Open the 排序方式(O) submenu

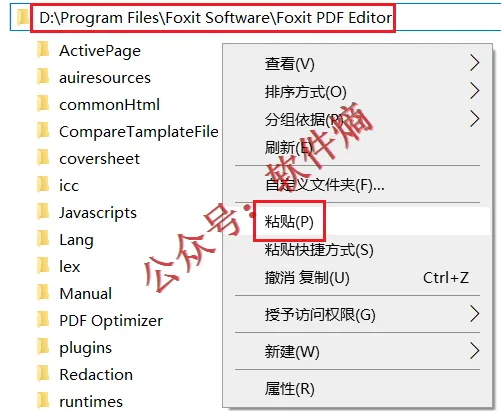(x=357, y=91)
